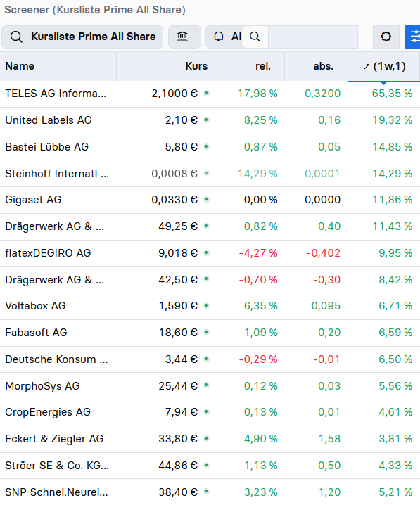Click the green status dot for Bastei Lübbe
This screenshot has width=420, height=505.
click(x=206, y=147)
